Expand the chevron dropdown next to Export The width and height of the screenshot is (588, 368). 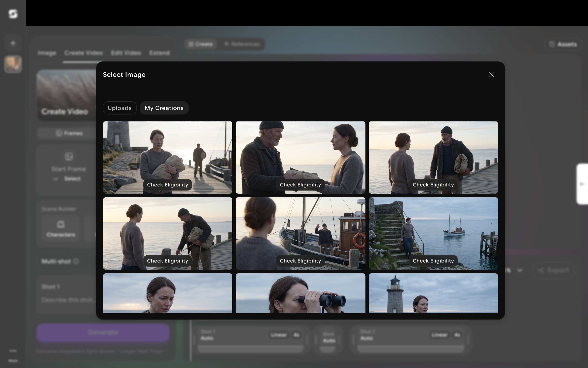coord(519,270)
